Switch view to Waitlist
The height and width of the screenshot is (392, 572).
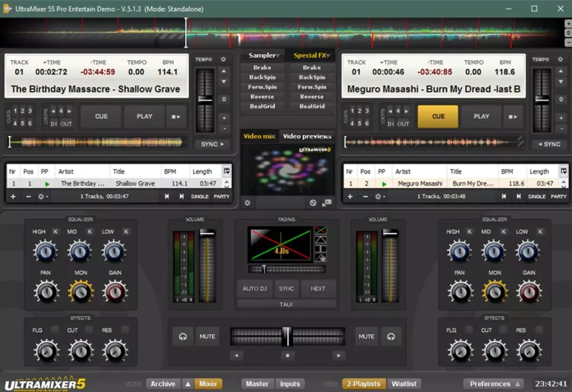(404, 383)
